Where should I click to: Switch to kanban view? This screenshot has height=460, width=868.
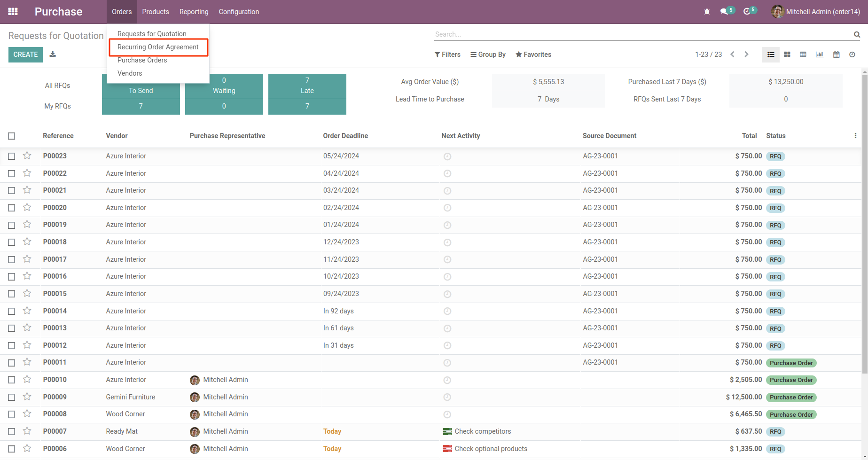[x=787, y=55]
